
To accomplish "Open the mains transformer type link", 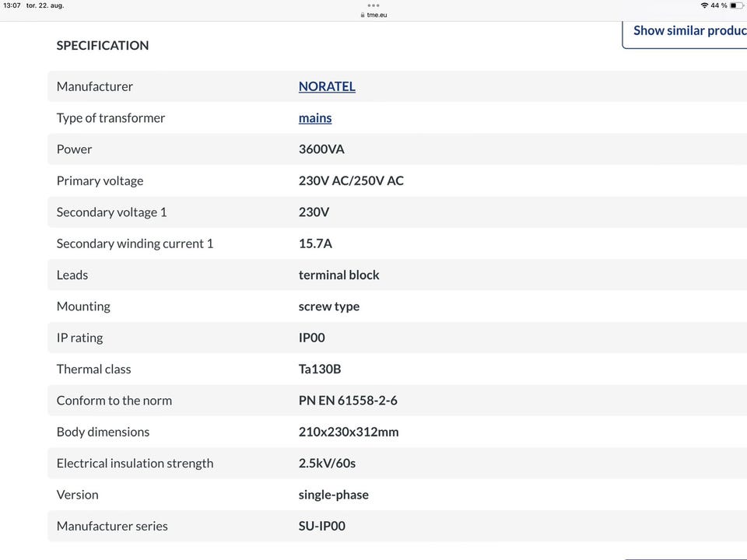I will pos(315,117).
